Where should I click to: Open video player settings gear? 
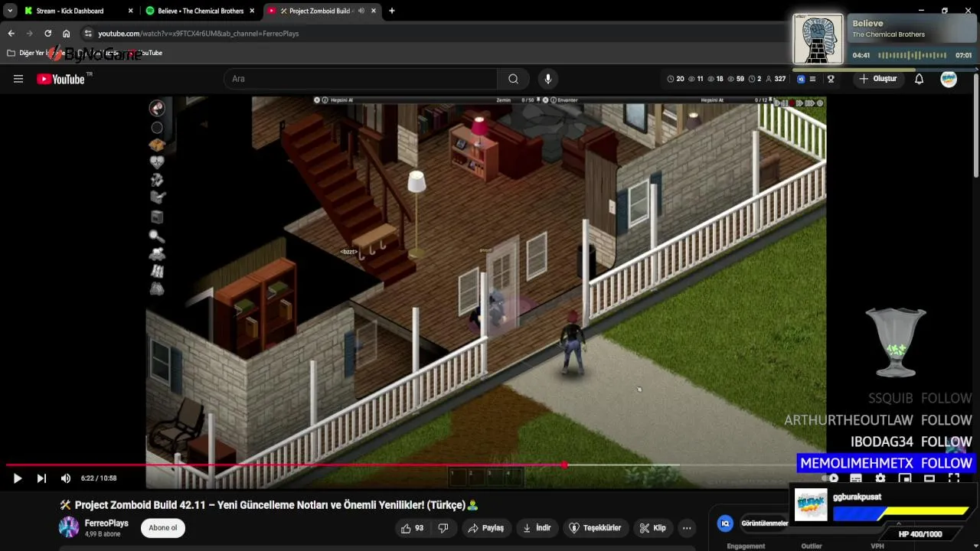click(x=880, y=478)
